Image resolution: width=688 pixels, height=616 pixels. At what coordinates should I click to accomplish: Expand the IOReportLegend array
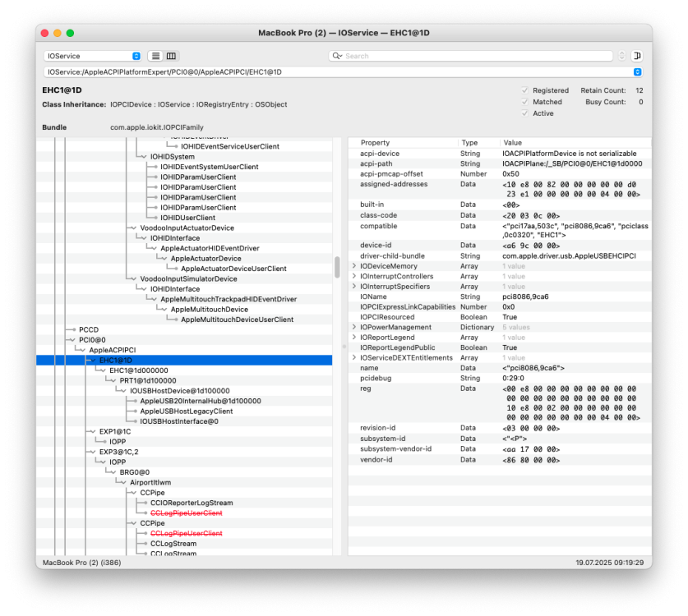click(x=354, y=337)
